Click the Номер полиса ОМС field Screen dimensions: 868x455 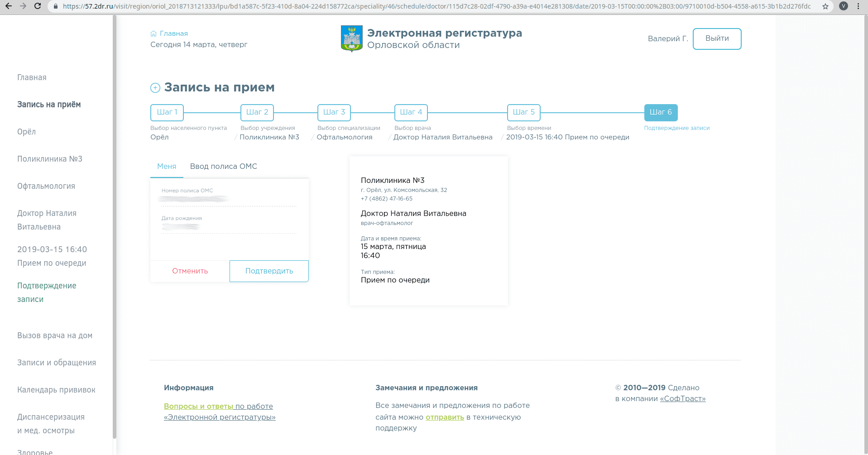click(x=229, y=199)
